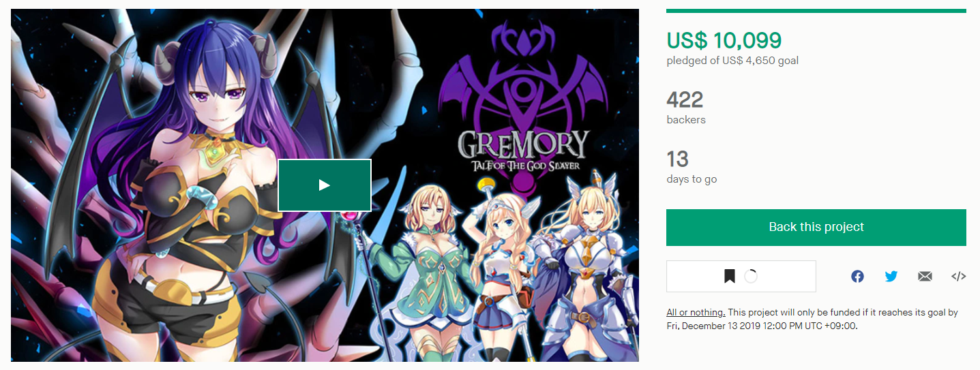Image resolution: width=980 pixels, height=370 pixels.
Task: Click the green funding progress bar
Action: [816, 10]
